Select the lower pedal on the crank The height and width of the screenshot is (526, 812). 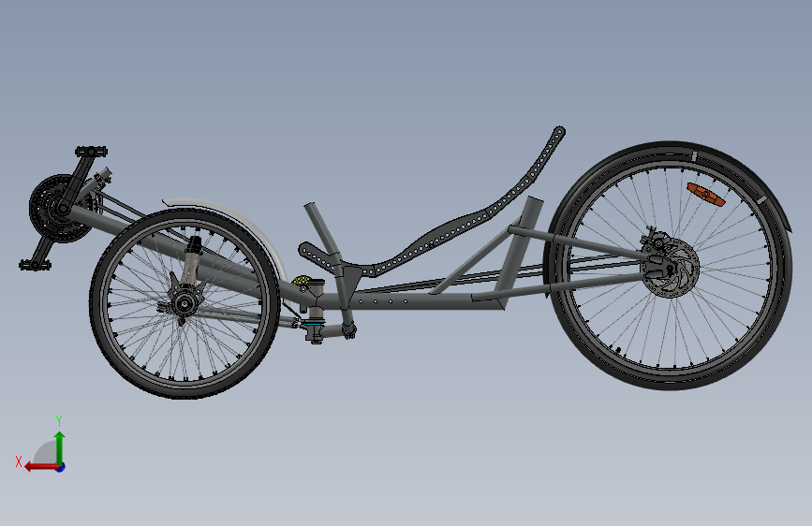click(36, 265)
